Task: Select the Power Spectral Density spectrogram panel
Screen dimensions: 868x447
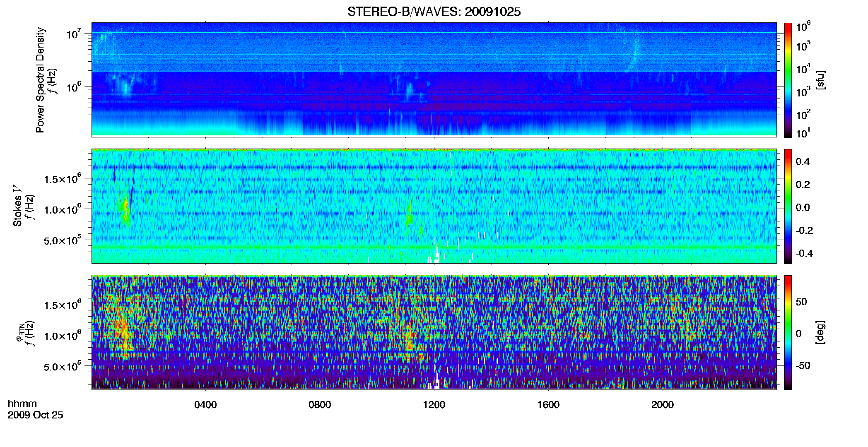Action: tap(434, 79)
